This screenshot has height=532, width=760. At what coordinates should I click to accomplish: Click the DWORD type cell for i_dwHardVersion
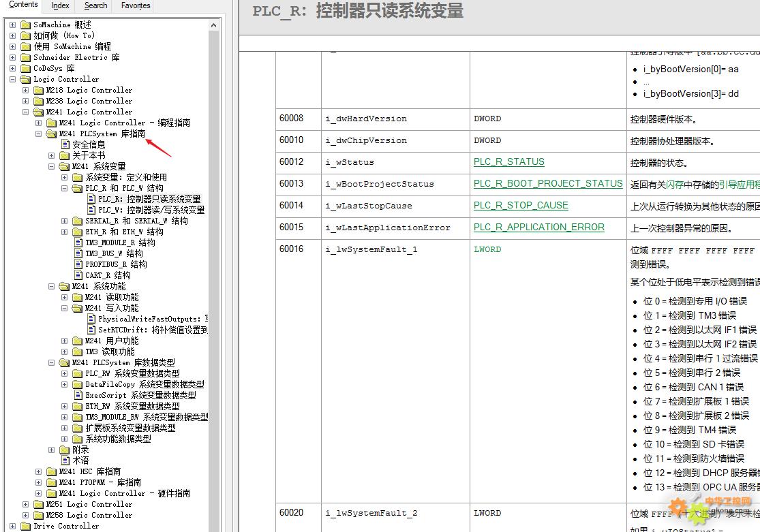click(548, 119)
